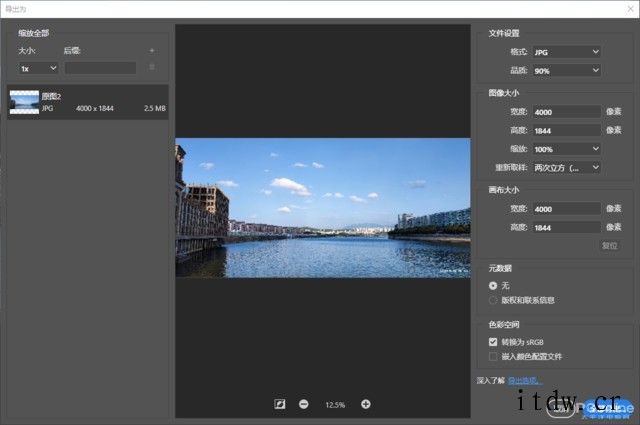This screenshot has width=640, height=425.
Task: Add a new export size with the plus icon
Action: pos(152,51)
